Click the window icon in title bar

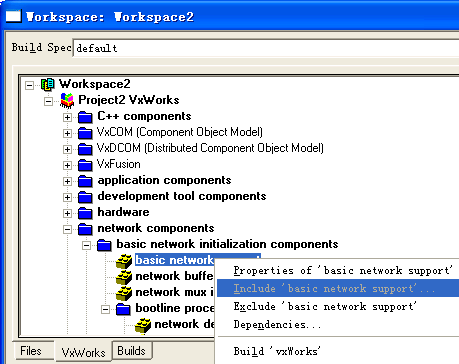[13, 16]
